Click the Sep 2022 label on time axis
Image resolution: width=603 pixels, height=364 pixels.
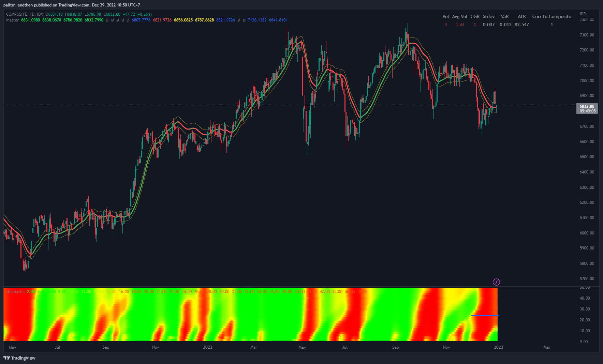click(x=395, y=347)
